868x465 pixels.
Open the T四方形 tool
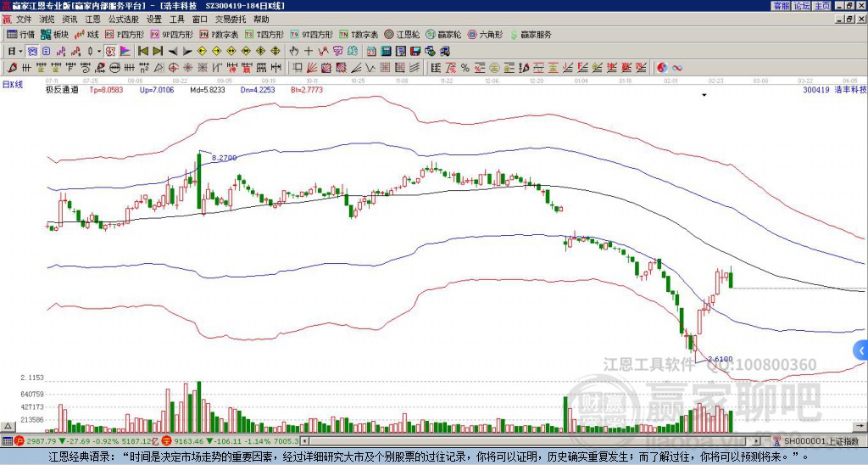tap(264, 34)
